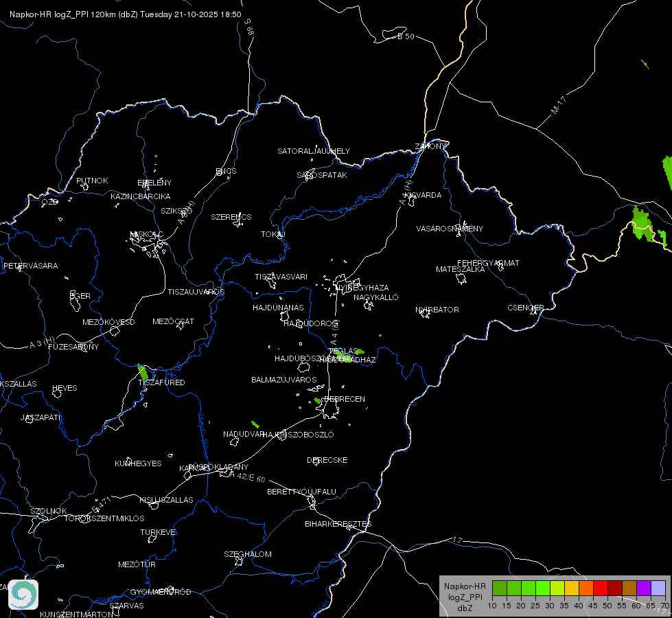Screen dimensions: 672x618
Task: Pick the 65–70 dBZ lavender legend swatch
Action: [658, 588]
